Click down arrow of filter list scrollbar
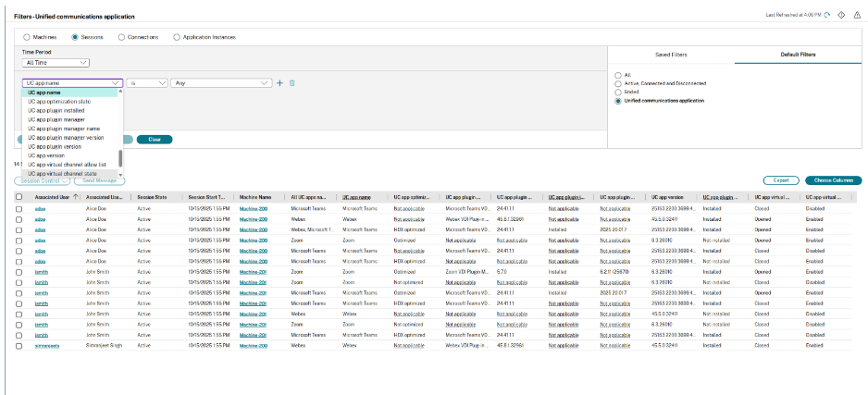 click(120, 175)
